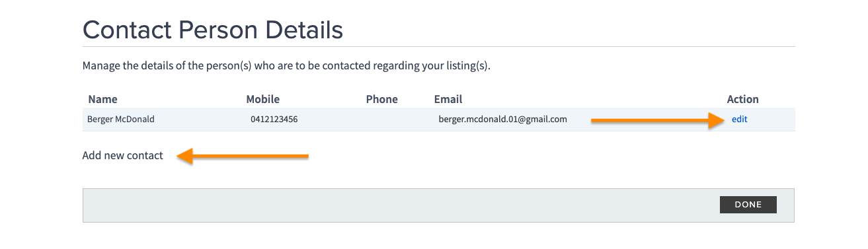Click the berger.mcdonald.01@gmail.com email cell

[502, 120]
